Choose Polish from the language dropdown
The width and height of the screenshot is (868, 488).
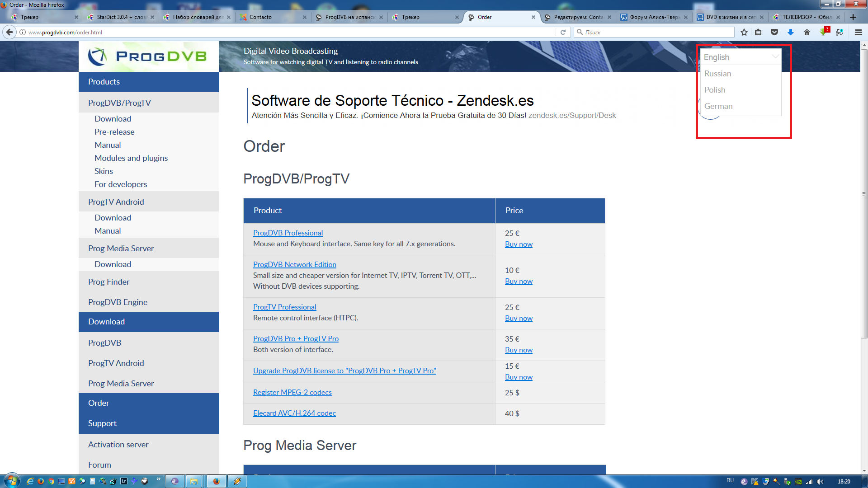[x=715, y=90]
